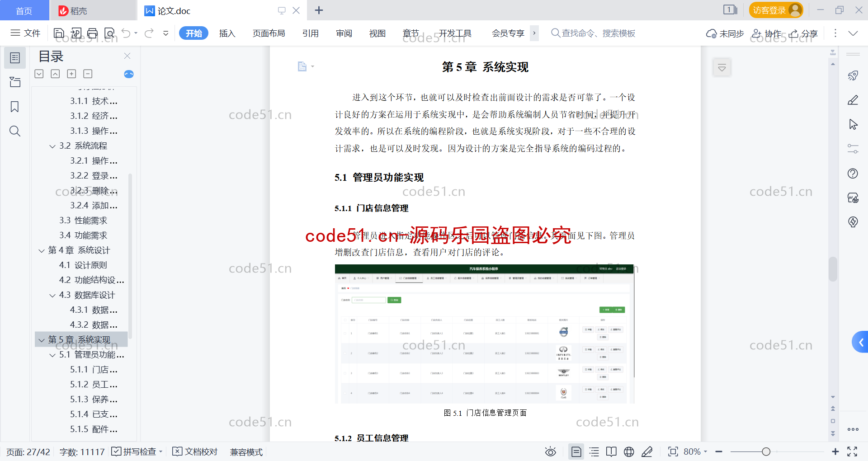The image size is (868, 461).
Task: Go to 3.4 功能需求 in outline
Action: point(83,235)
